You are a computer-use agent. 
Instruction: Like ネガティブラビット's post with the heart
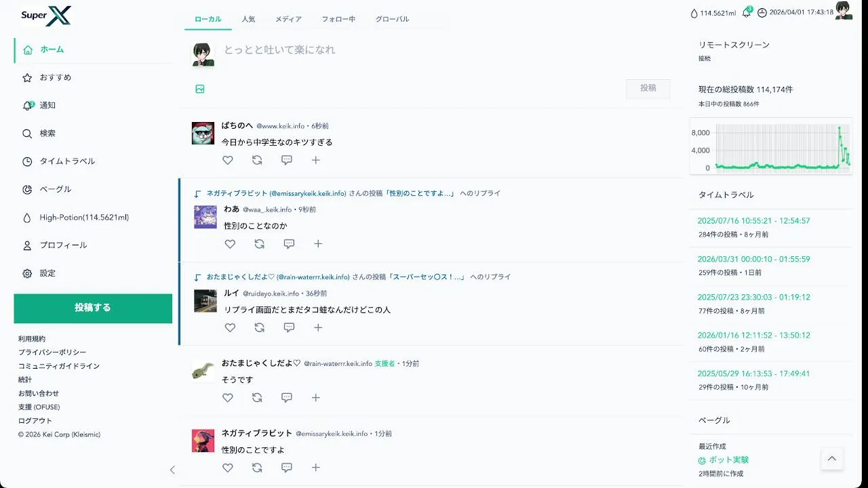coord(228,468)
